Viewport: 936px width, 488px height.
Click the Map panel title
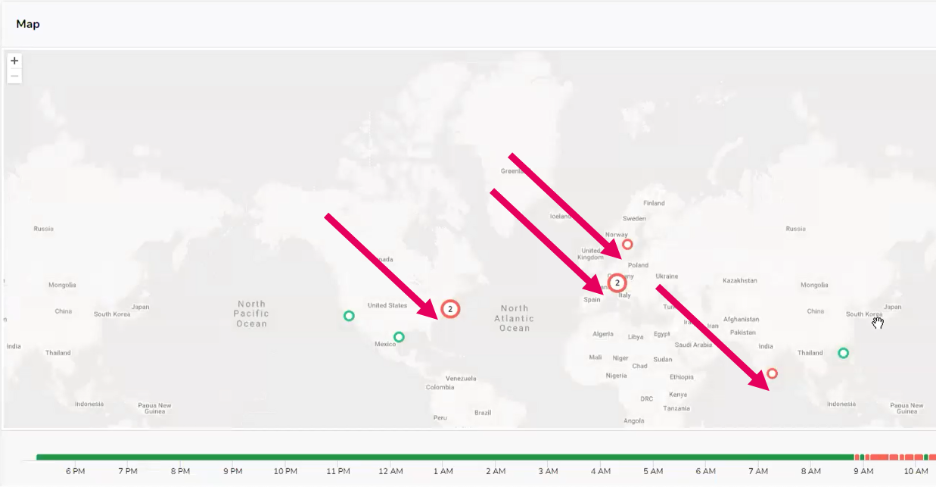[x=27, y=23]
